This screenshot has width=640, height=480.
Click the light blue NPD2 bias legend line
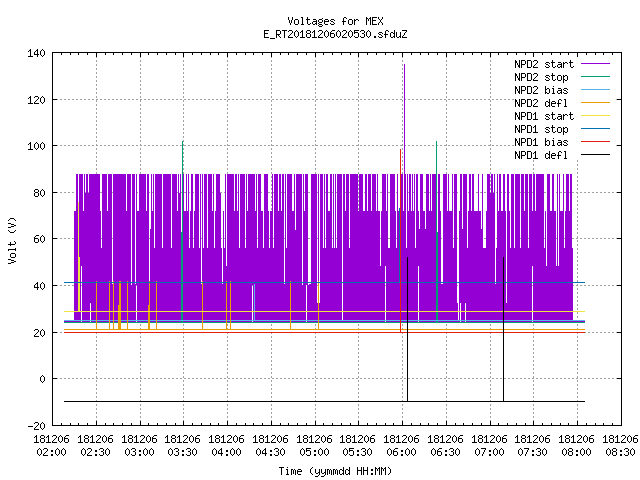[595, 89]
